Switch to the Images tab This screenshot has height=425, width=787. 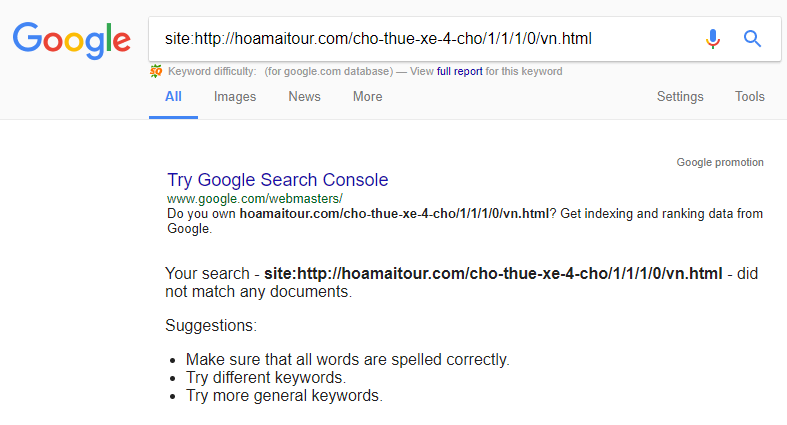pos(235,96)
